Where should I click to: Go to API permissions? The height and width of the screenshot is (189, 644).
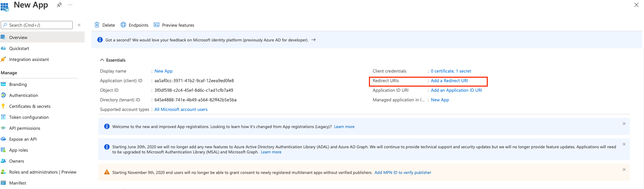pyautogui.click(x=25, y=128)
